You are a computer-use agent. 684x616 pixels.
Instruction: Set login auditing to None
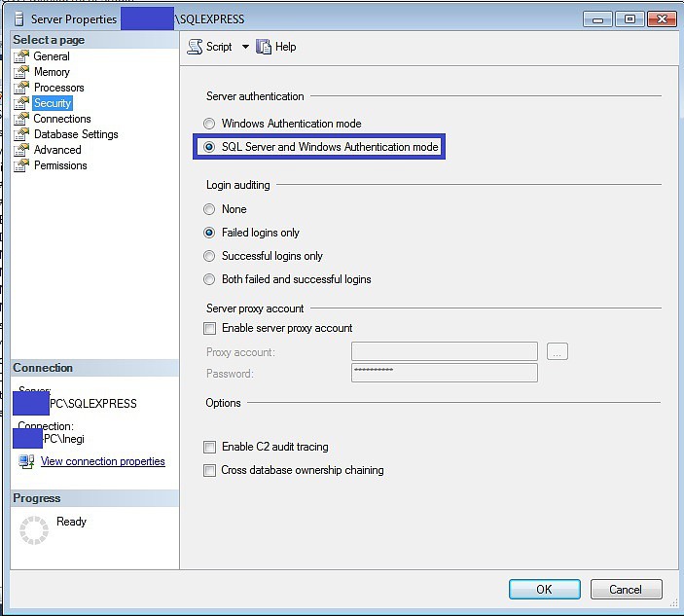(209, 209)
